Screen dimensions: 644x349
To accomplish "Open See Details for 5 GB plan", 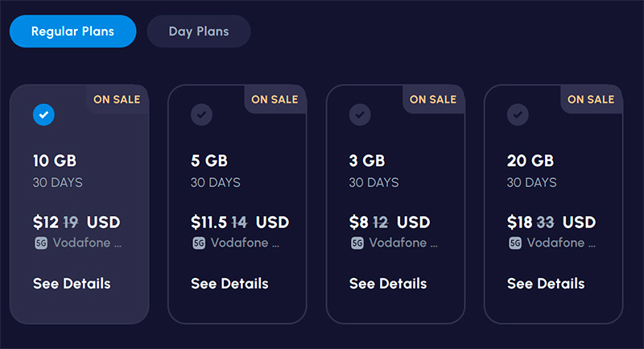I will pos(229,284).
